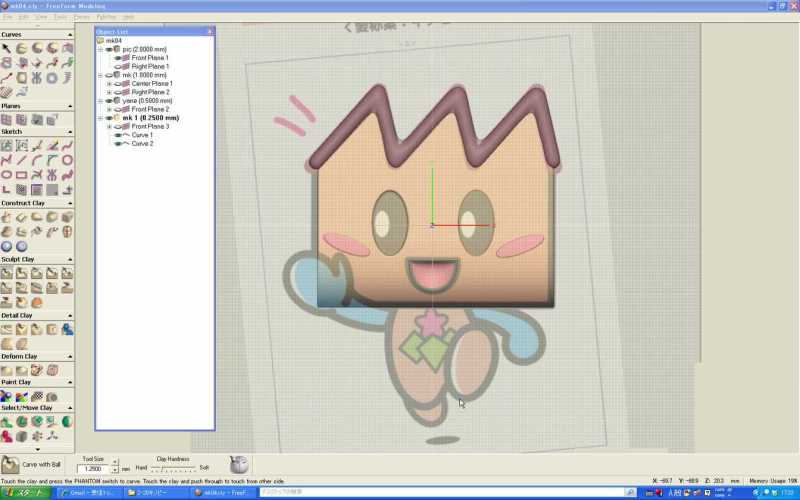Open the File menu
800x500 pixels.
pos(8,17)
